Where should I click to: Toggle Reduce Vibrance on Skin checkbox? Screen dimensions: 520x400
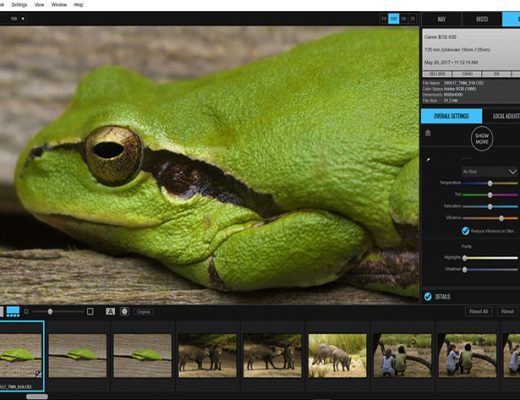[466, 231]
